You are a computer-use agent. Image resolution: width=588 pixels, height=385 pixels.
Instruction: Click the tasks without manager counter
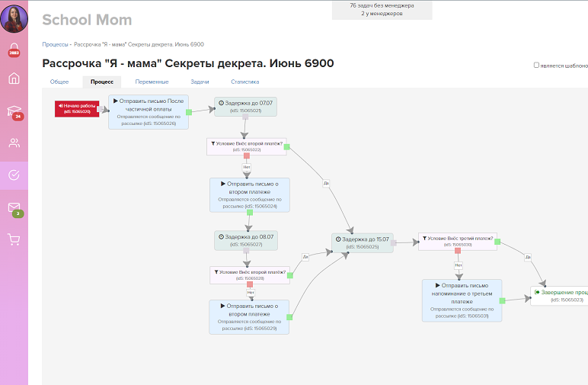[x=382, y=5]
